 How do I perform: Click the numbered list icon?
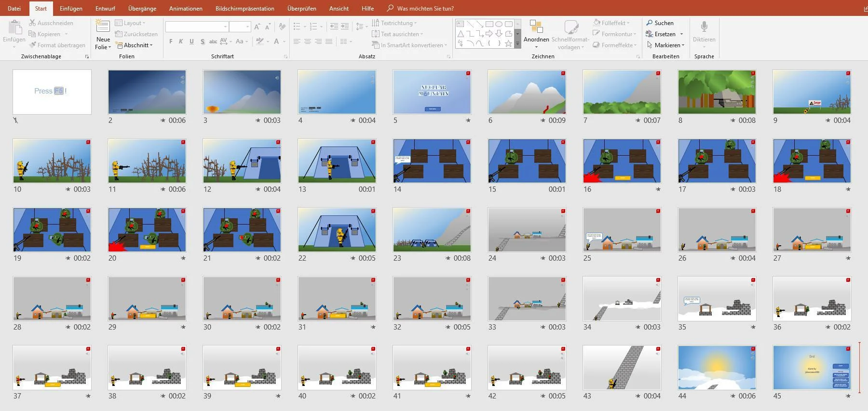[314, 27]
